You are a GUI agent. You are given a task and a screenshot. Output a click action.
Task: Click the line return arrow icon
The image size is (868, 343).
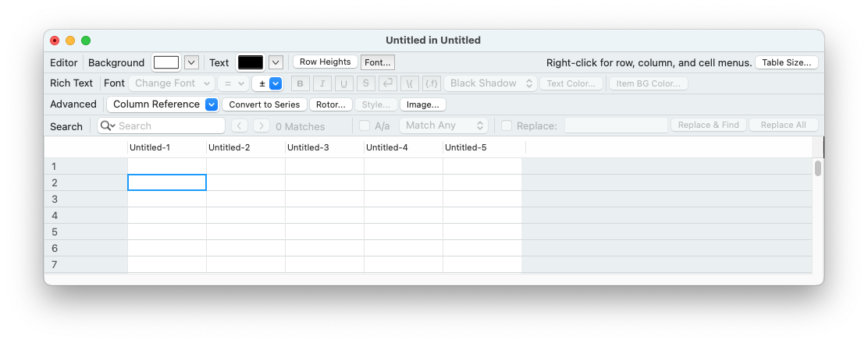[x=387, y=83]
